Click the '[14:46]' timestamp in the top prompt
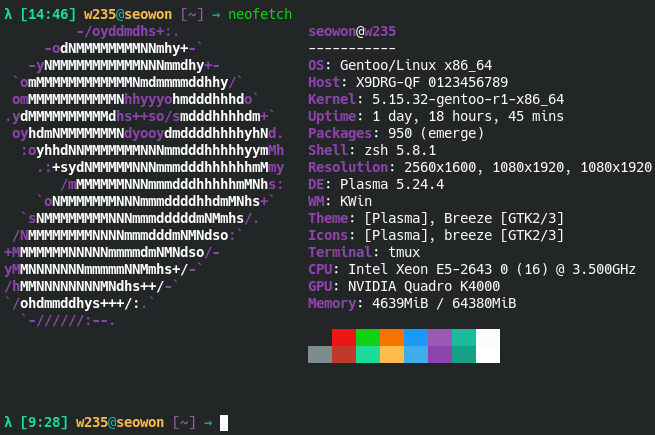 coord(48,14)
